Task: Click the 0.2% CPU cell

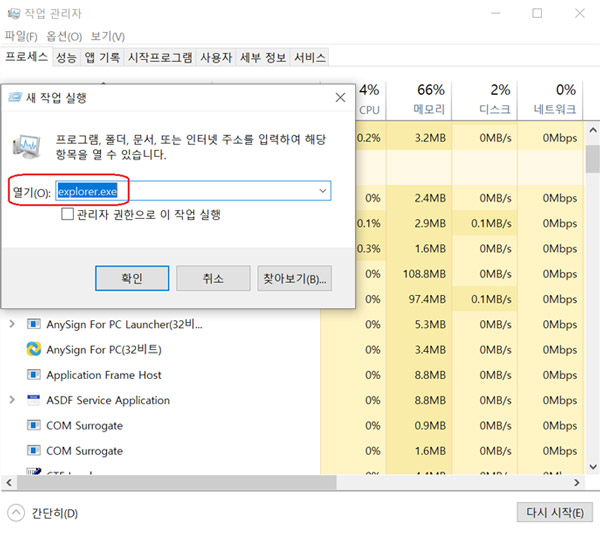Action: pyautogui.click(x=369, y=138)
